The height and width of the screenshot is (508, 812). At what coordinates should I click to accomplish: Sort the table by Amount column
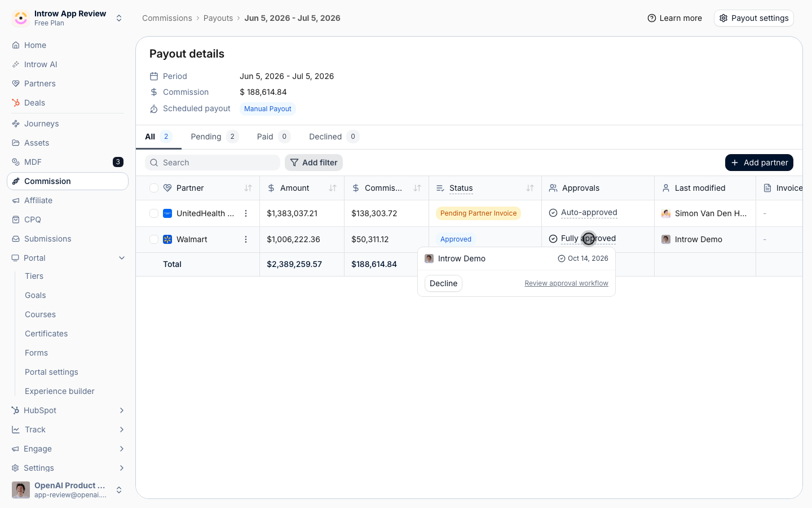tap(333, 188)
